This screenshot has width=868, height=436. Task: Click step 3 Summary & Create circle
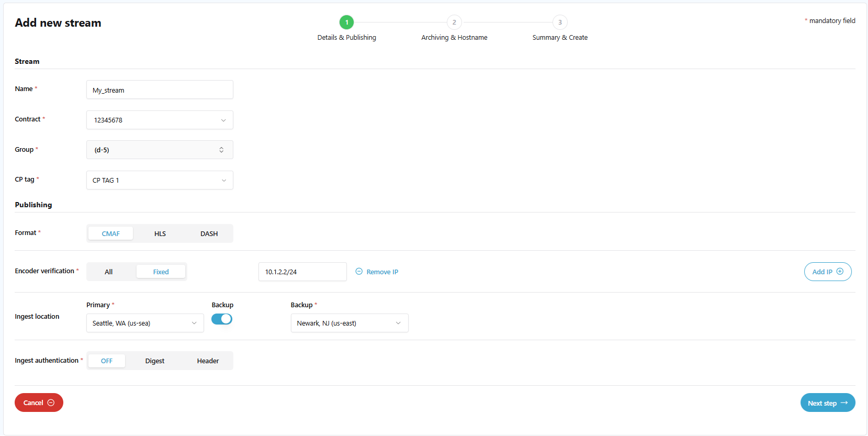pos(560,23)
